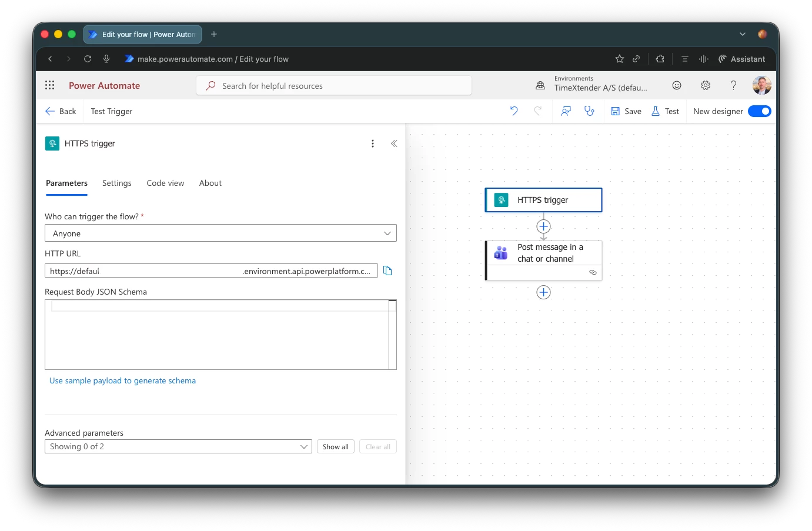
Task: Open the app launcher waffle icon
Action: (50, 85)
